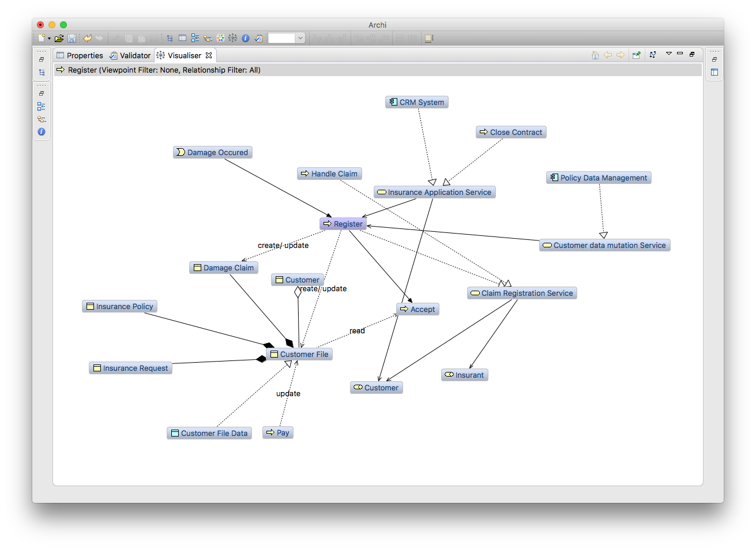Click the Register viewpoint filter header text
756x549 pixels.
164,70
